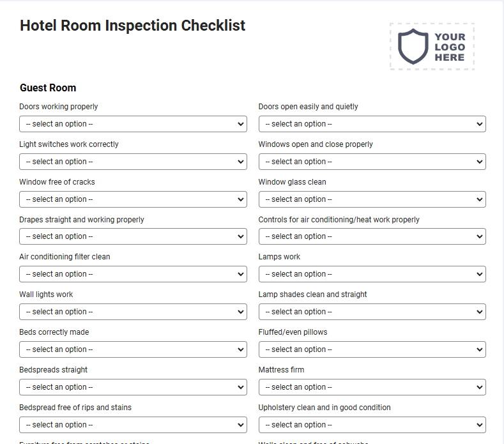Expand the Light switches work correctly dropdown
The image size is (504, 444).
pyautogui.click(x=133, y=162)
